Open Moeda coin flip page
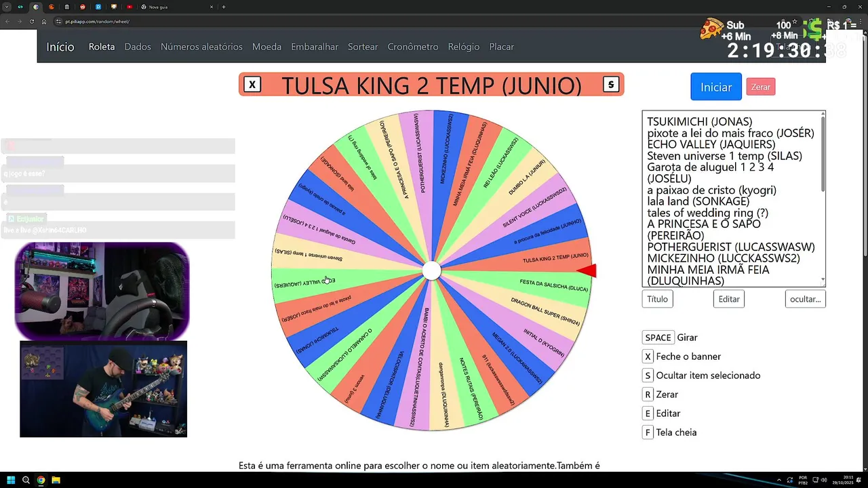The height and width of the screenshot is (488, 868). pos(267,47)
